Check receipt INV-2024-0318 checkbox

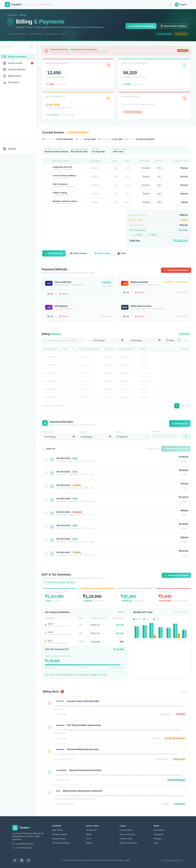pos(46,460)
